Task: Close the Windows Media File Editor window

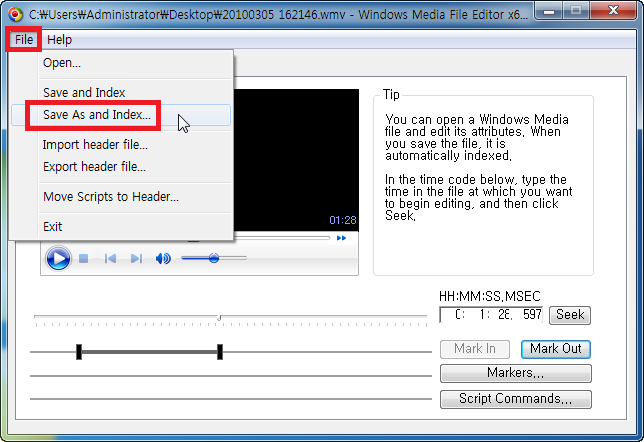Action: pyautogui.click(x=613, y=11)
